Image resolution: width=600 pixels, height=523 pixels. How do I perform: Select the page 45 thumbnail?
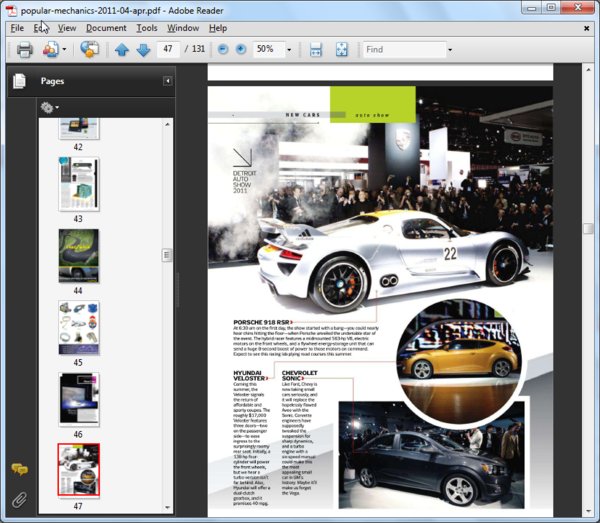[x=78, y=328]
